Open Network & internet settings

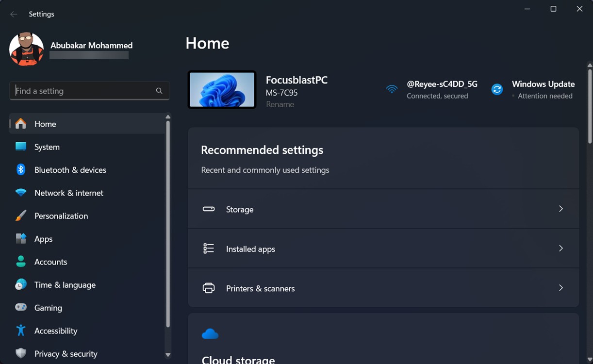(87, 193)
